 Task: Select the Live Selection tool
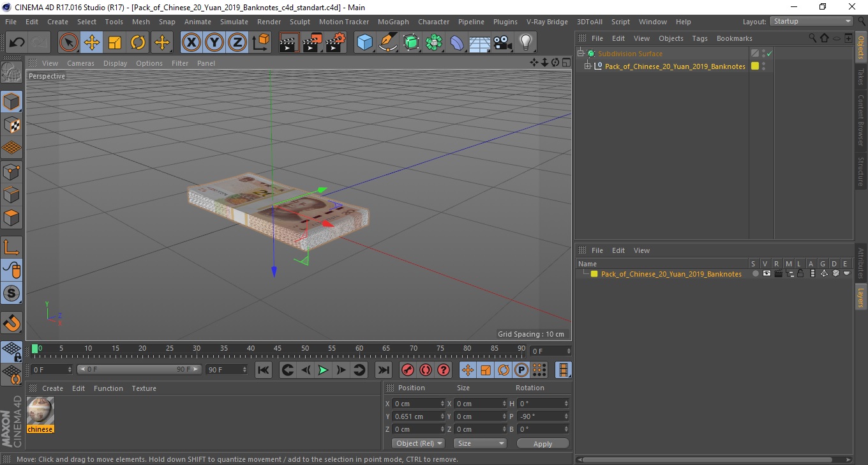click(69, 43)
